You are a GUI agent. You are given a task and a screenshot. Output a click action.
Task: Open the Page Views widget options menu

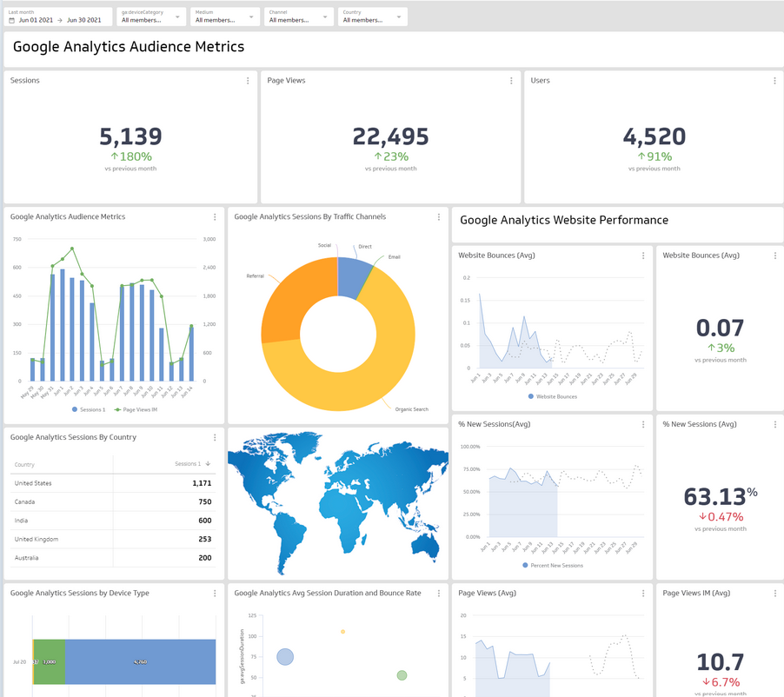(511, 81)
